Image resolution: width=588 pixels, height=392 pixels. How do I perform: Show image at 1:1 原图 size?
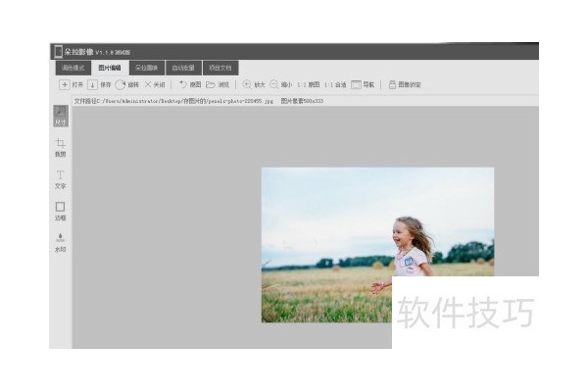coord(309,85)
